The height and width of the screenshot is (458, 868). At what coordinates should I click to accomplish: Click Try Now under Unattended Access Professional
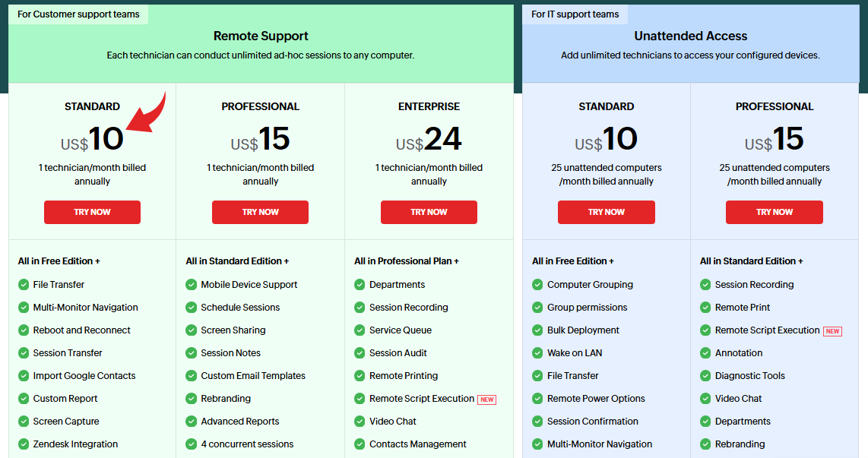click(775, 212)
